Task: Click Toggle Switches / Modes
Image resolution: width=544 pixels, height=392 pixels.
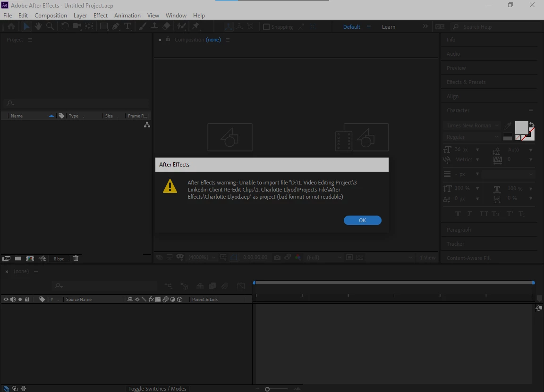Action: (x=157, y=389)
